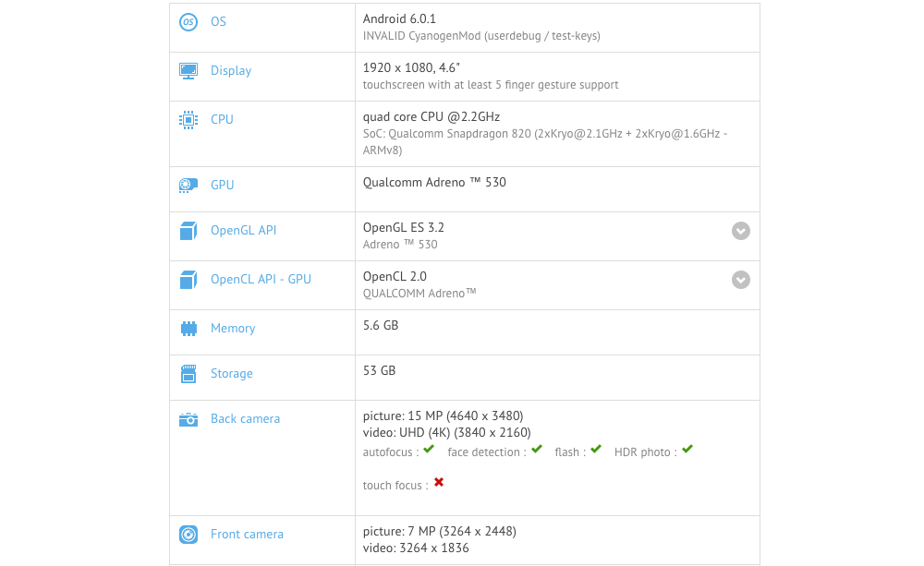Click the OpenGL API cube icon
Image resolution: width=924 pixels, height=566 pixels.
[188, 231]
